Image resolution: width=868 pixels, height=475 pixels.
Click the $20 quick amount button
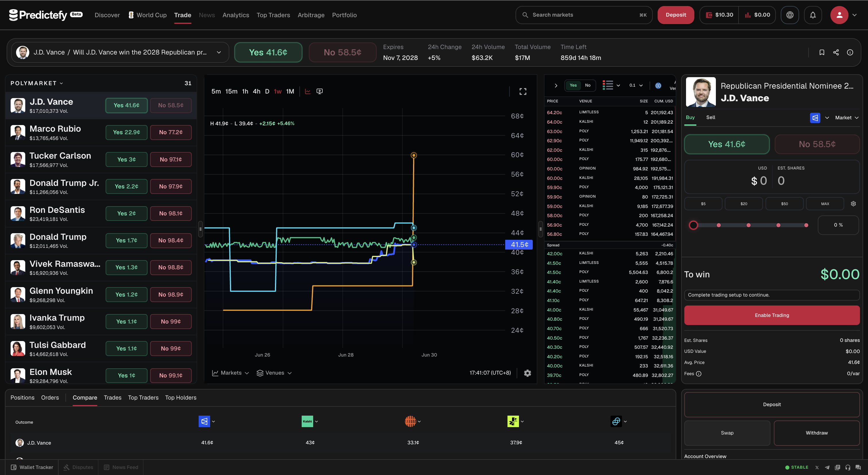744,204
